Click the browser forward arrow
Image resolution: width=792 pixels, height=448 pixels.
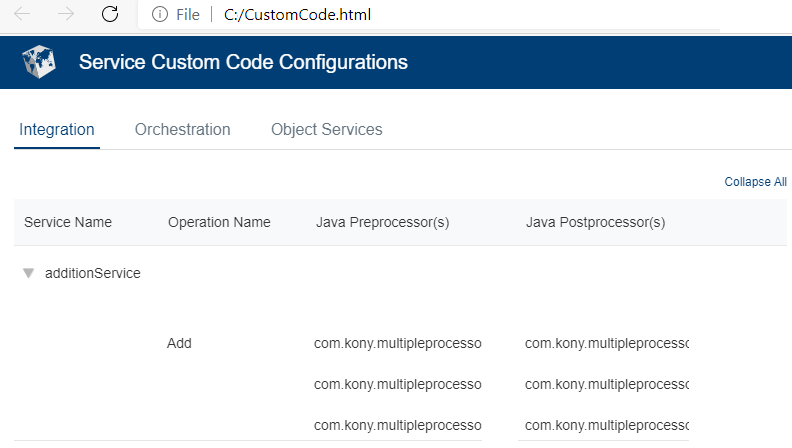coord(66,14)
